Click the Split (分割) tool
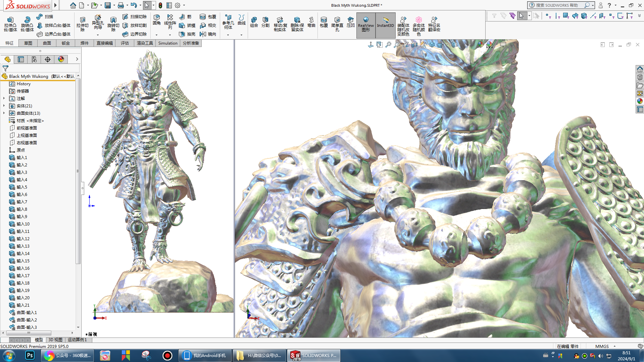 coord(265,22)
